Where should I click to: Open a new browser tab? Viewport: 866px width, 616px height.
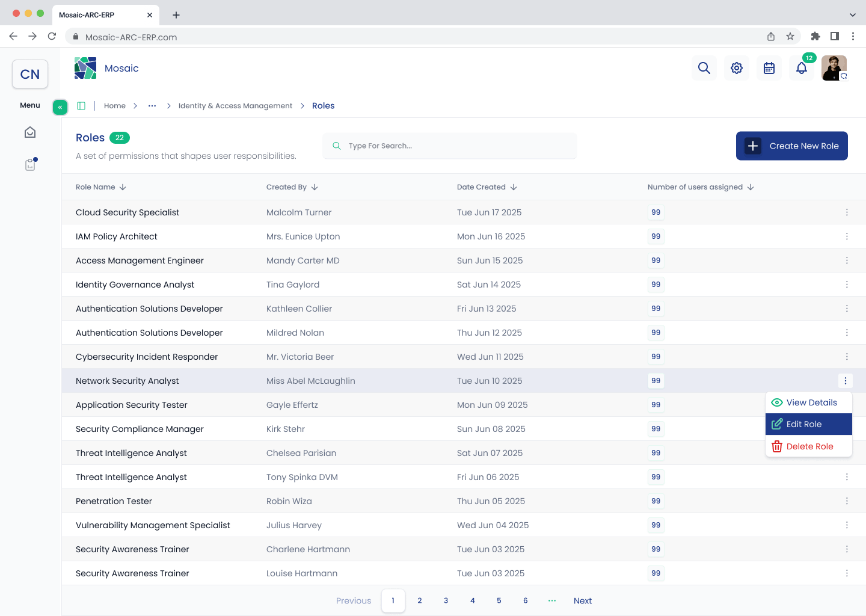coord(176,15)
